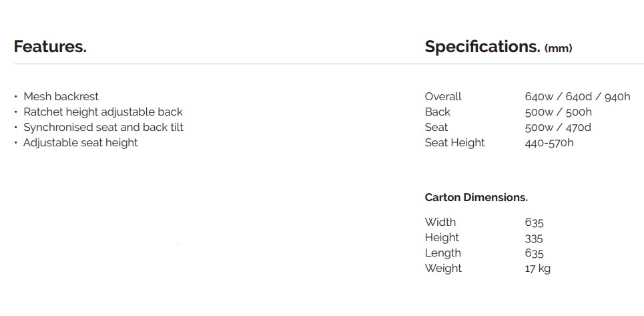
Task: Click the carton Width label
Action: 440,222
